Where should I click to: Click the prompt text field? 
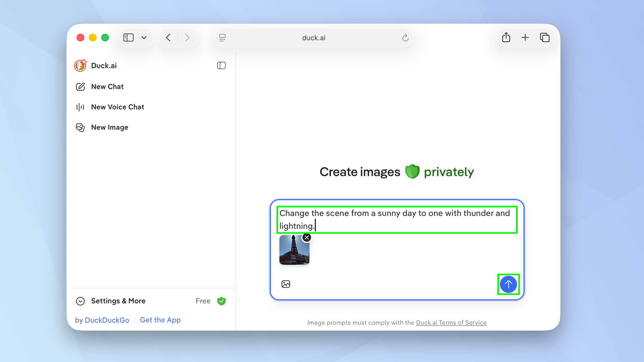(396, 219)
